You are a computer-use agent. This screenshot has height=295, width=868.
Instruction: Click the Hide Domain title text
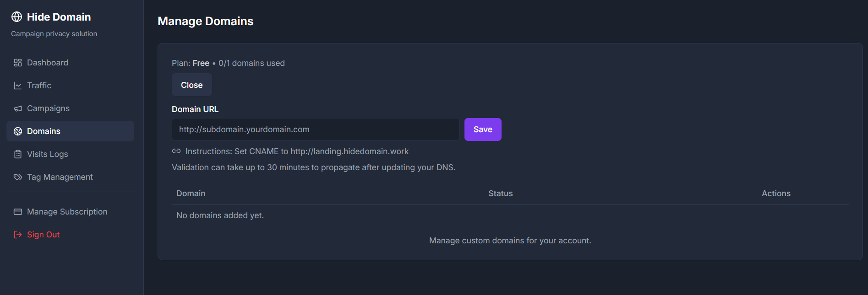59,17
